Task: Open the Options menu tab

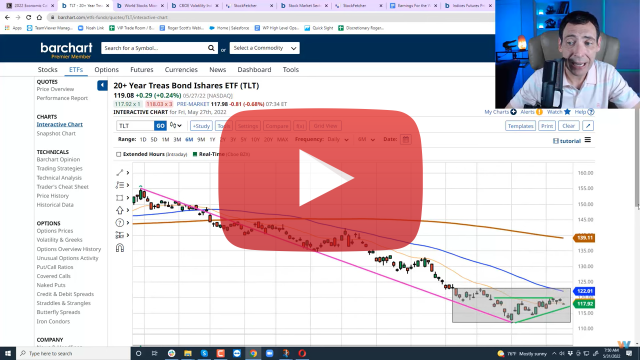Action: (x=107, y=70)
